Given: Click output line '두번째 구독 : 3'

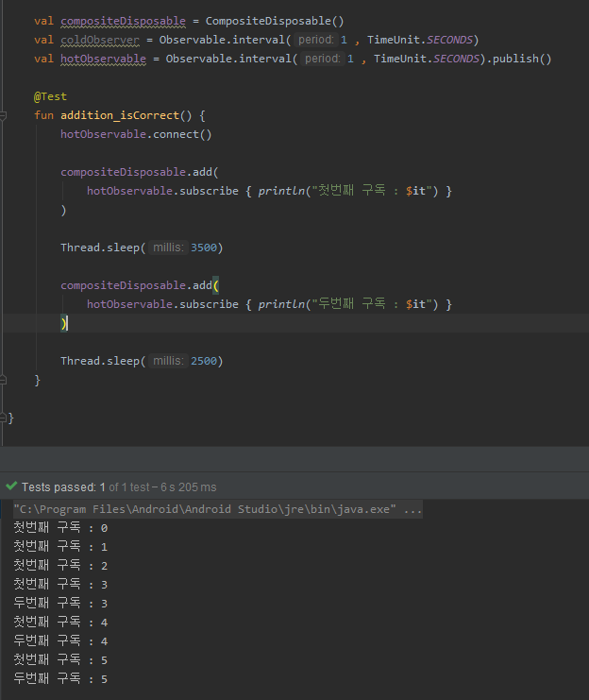Looking at the screenshot, I should tap(60, 604).
